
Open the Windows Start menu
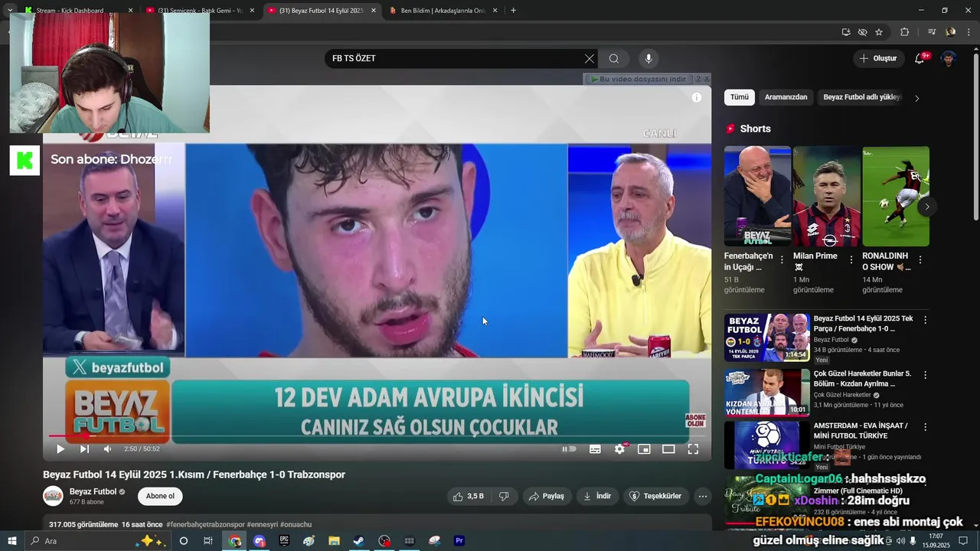coord(11,540)
